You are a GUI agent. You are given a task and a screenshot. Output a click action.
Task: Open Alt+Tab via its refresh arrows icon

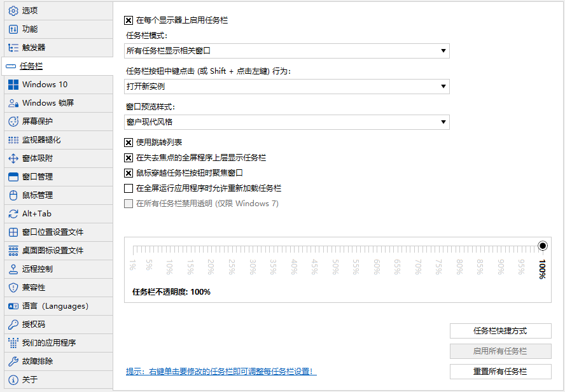click(13, 214)
